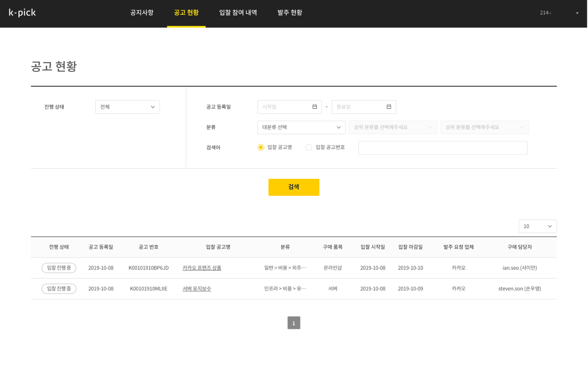Expand the second 상위 분류 선택 dropdown
Screen dimensions: 588x366
[484, 127]
